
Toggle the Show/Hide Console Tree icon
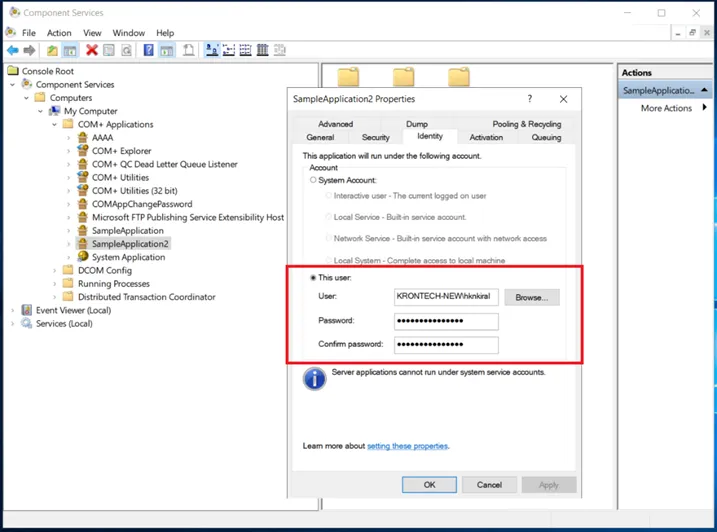[x=70, y=50]
